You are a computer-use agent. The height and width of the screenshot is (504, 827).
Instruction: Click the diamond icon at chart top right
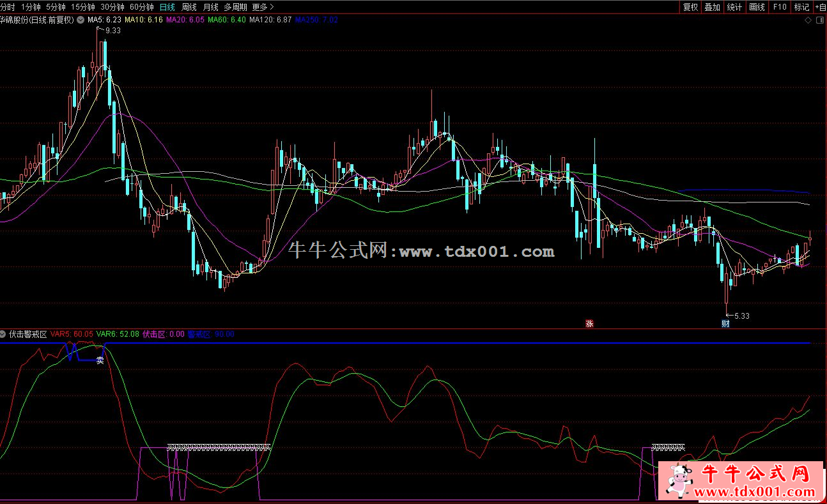tap(808, 20)
